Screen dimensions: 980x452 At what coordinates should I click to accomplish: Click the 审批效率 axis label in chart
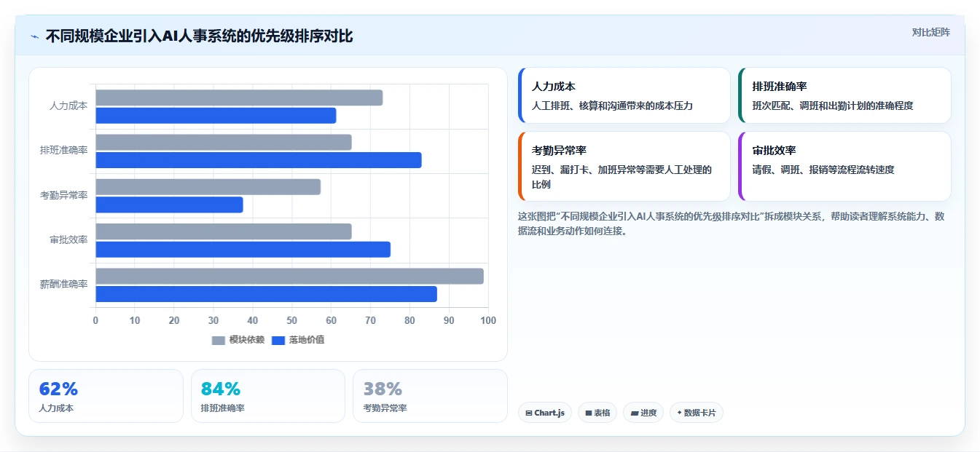tap(68, 239)
